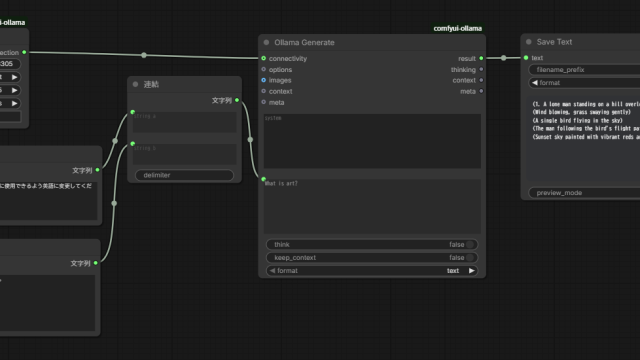Toggle the keep_context switch

pos(470,258)
